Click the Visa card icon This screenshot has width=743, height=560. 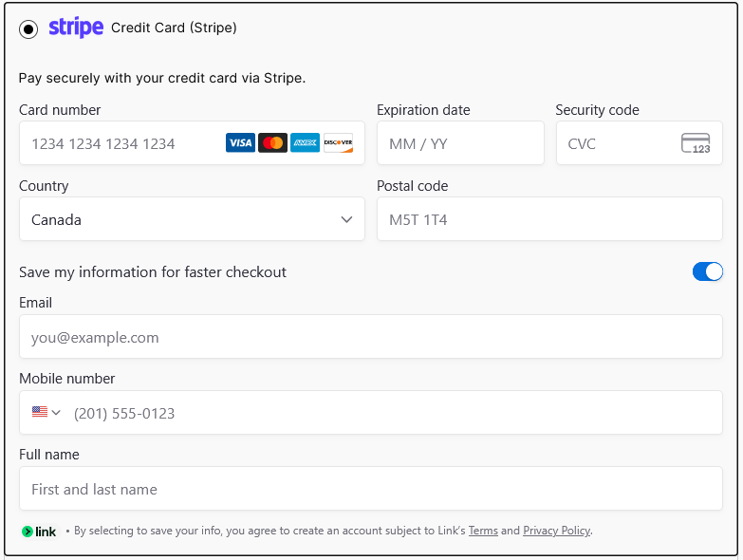click(240, 142)
